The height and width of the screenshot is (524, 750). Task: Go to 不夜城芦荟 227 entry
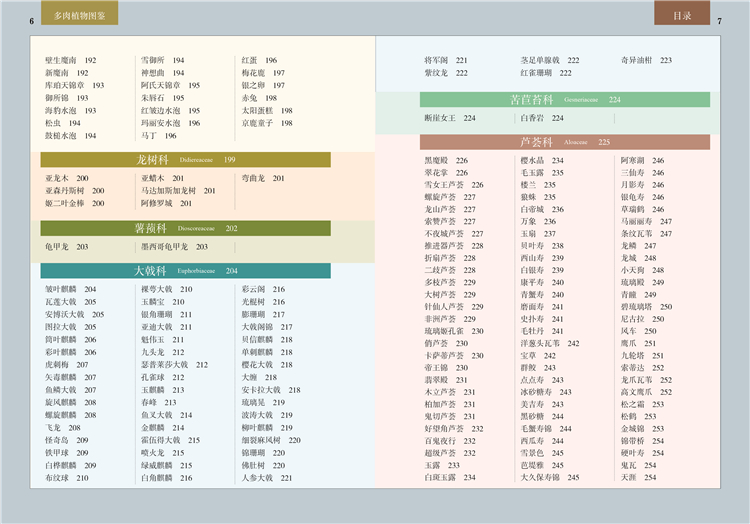[x=454, y=233]
